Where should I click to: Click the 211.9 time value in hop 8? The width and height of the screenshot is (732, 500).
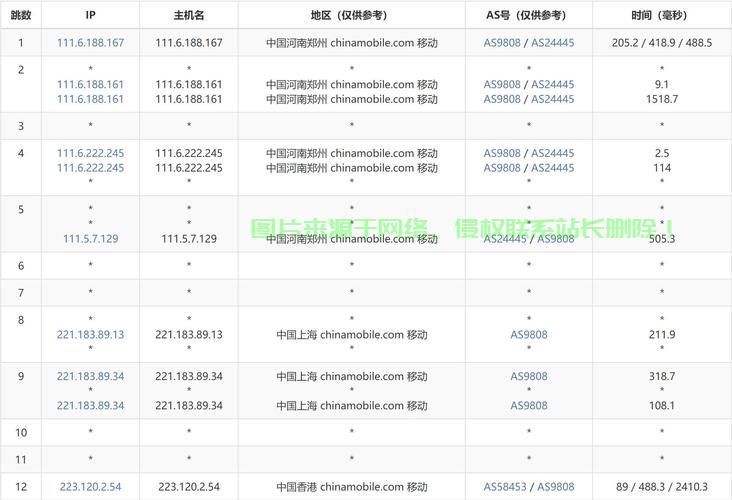tap(661, 335)
